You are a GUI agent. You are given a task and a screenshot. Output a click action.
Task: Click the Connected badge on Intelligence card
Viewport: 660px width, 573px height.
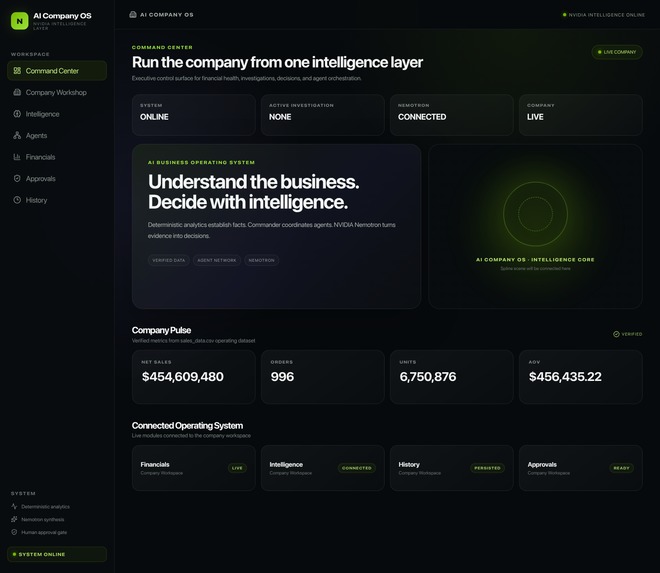point(357,468)
